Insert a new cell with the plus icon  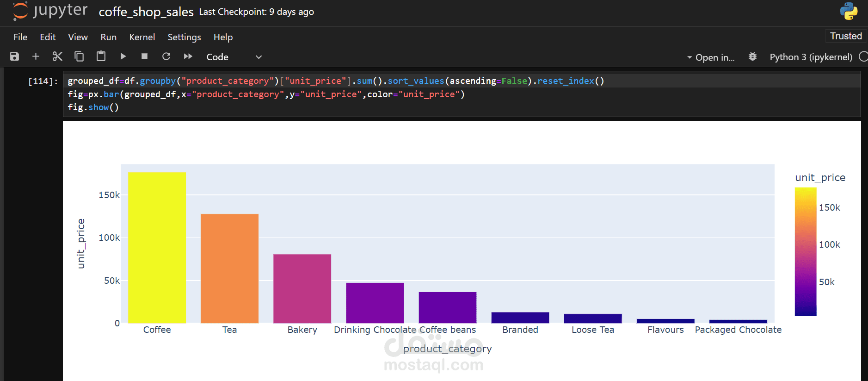(36, 56)
